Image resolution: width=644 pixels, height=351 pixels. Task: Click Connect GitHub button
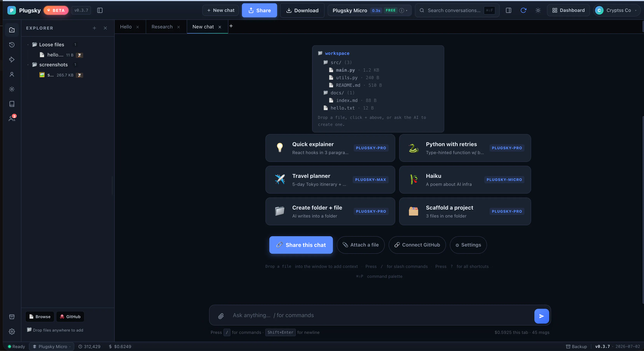click(417, 245)
